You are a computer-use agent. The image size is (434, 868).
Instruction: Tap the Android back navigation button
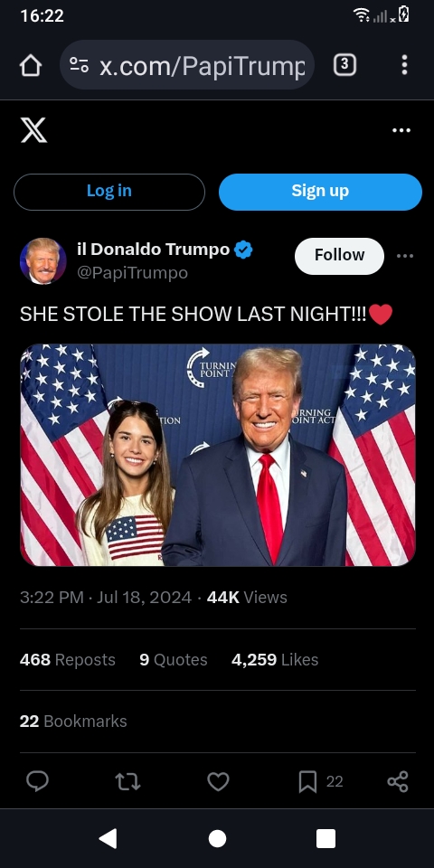tap(108, 839)
